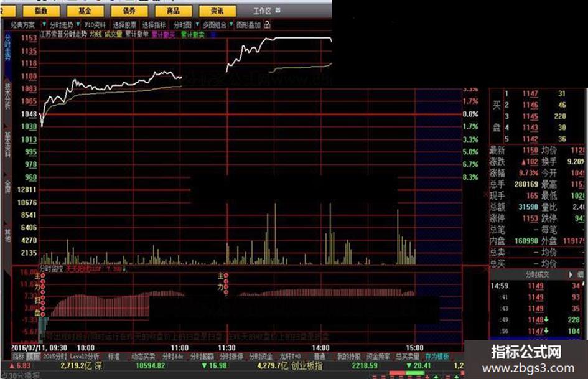
Task: Select the 技术分析 vertical sidebar tab
Action: [7, 96]
